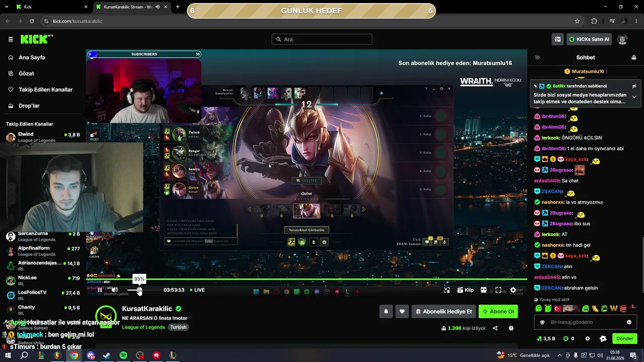
Task: Bookmark this page with the star
Action: (577, 21)
